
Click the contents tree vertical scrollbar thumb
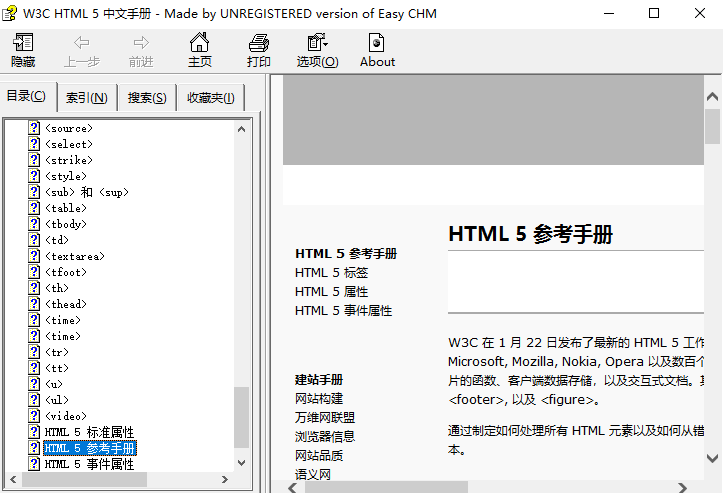coord(241,417)
